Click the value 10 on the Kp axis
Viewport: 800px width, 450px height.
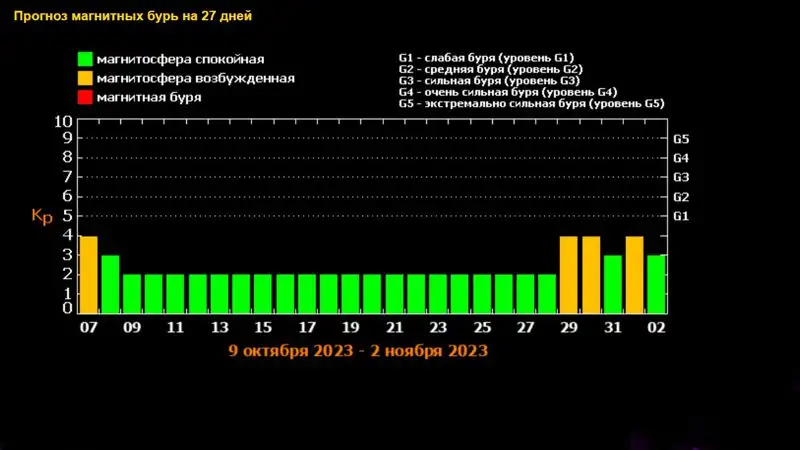coord(61,121)
